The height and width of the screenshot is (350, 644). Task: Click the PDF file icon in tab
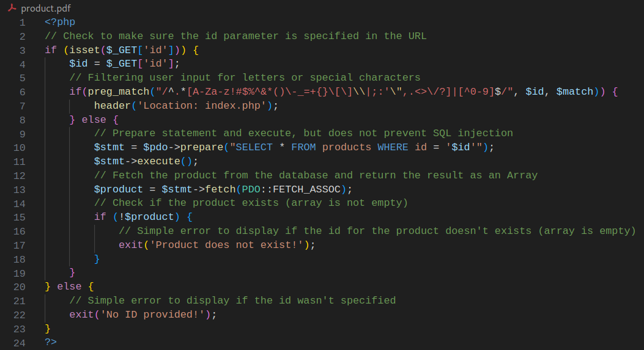[x=12, y=9]
